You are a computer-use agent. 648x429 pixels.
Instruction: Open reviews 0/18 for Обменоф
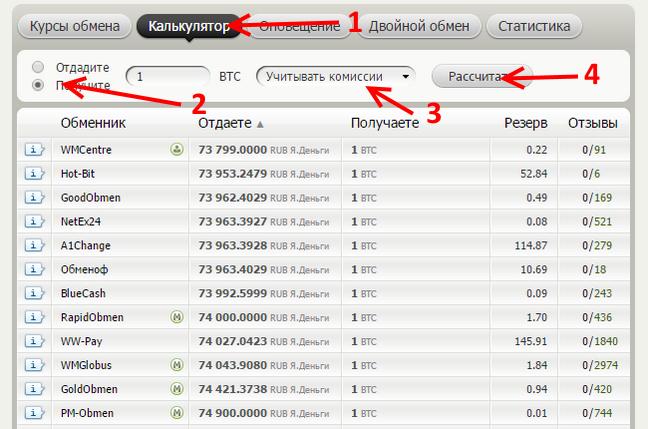tap(594, 269)
